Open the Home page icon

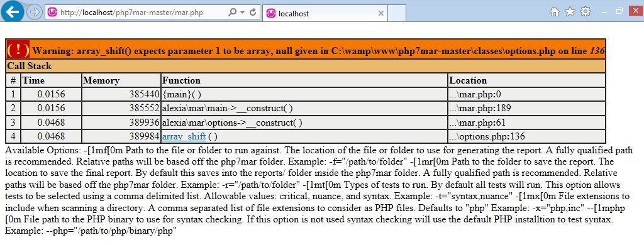[555, 12]
